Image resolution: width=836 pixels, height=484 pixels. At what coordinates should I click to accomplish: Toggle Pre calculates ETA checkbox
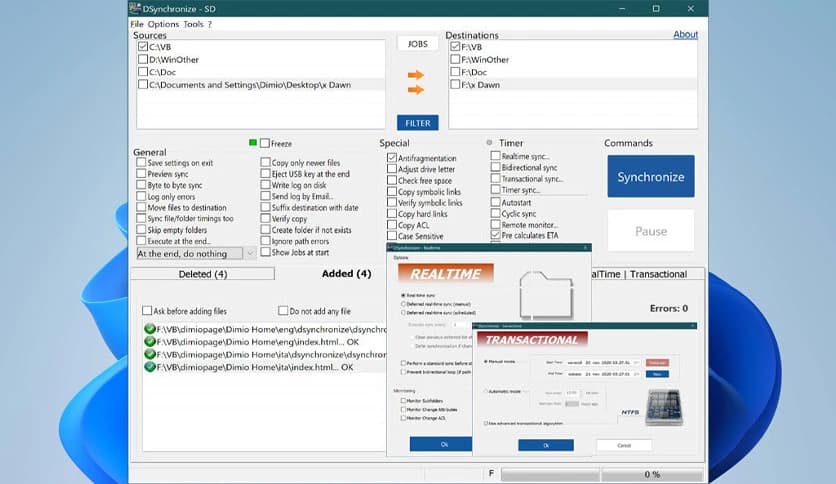click(x=495, y=235)
